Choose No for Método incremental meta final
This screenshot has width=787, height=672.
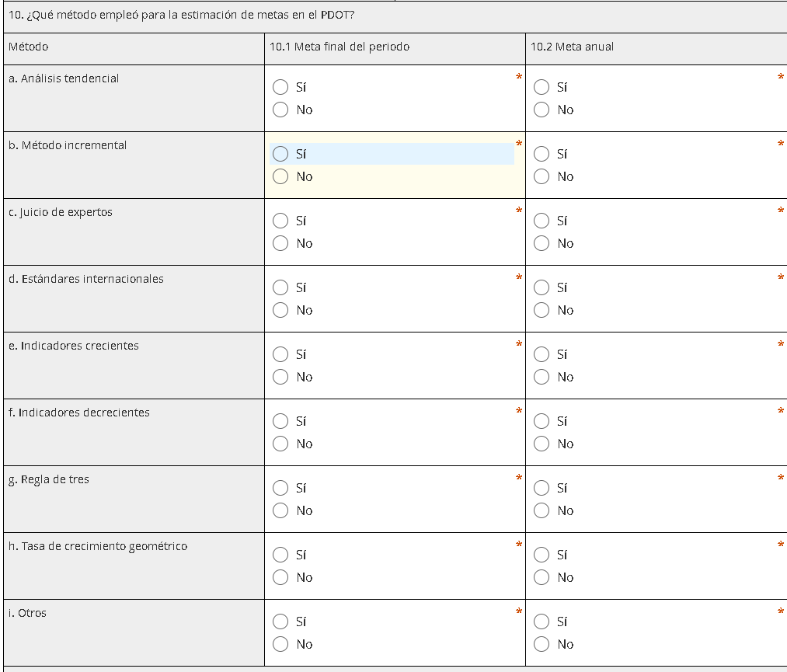click(280, 176)
